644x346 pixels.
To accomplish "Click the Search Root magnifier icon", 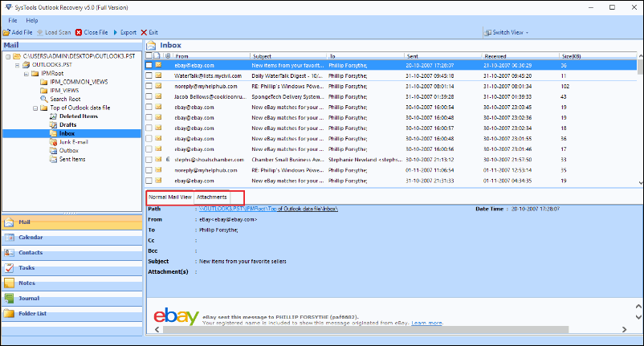I will 44,99.
